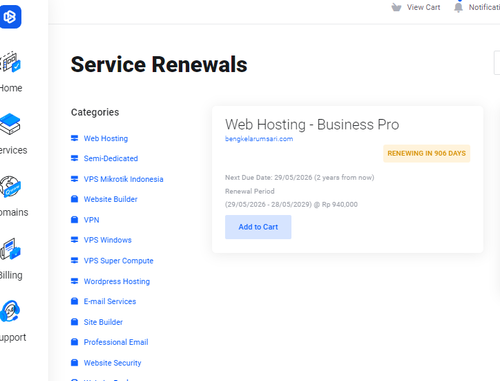Click the Rp 940,000 renewal period line
The height and width of the screenshot is (381, 500).
click(x=291, y=204)
